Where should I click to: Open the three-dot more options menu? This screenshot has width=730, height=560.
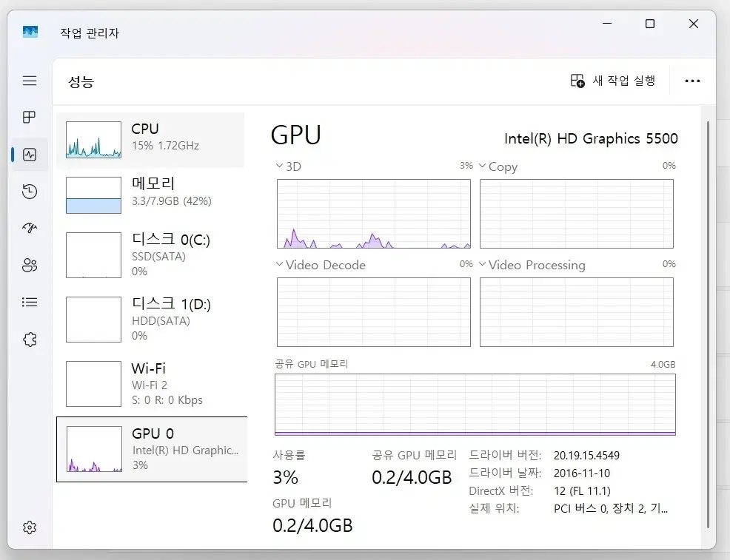pyautogui.click(x=692, y=81)
